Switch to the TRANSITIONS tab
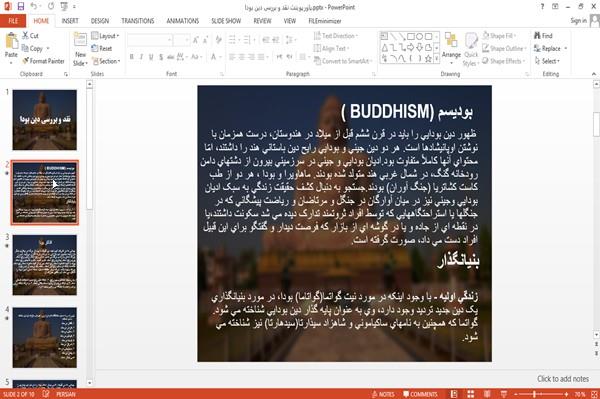 (x=138, y=21)
